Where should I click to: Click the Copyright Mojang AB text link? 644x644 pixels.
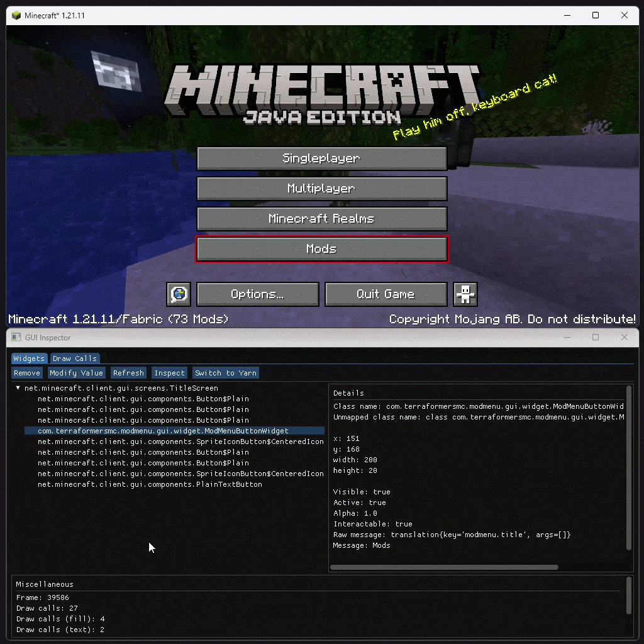pyautogui.click(x=512, y=319)
